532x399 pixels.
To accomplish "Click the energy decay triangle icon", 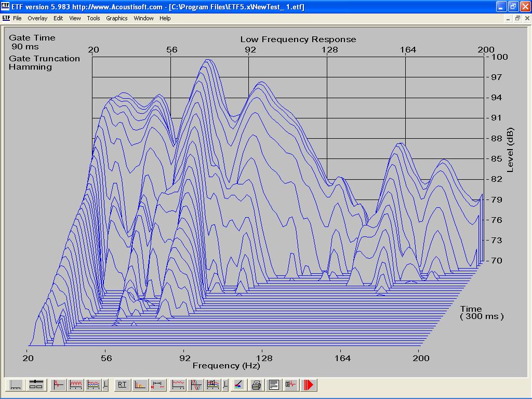I will point(140,385).
